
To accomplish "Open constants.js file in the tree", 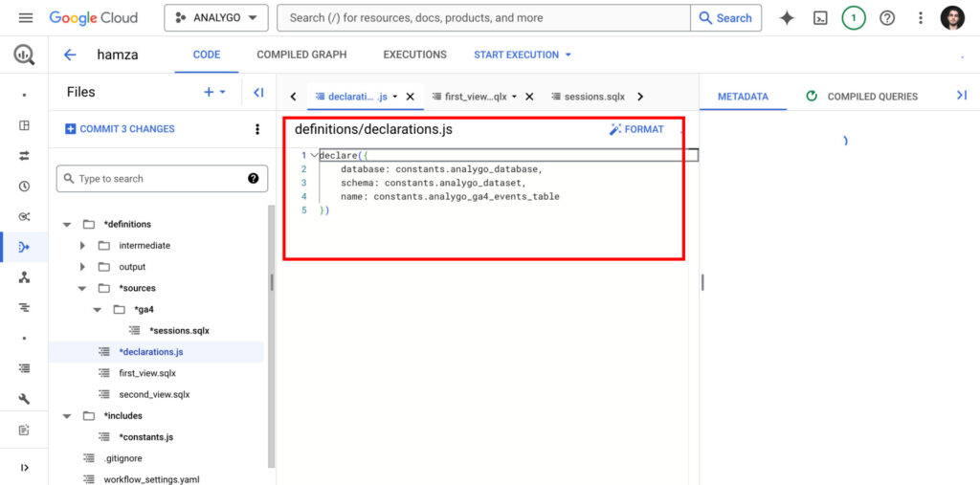I will click(145, 437).
